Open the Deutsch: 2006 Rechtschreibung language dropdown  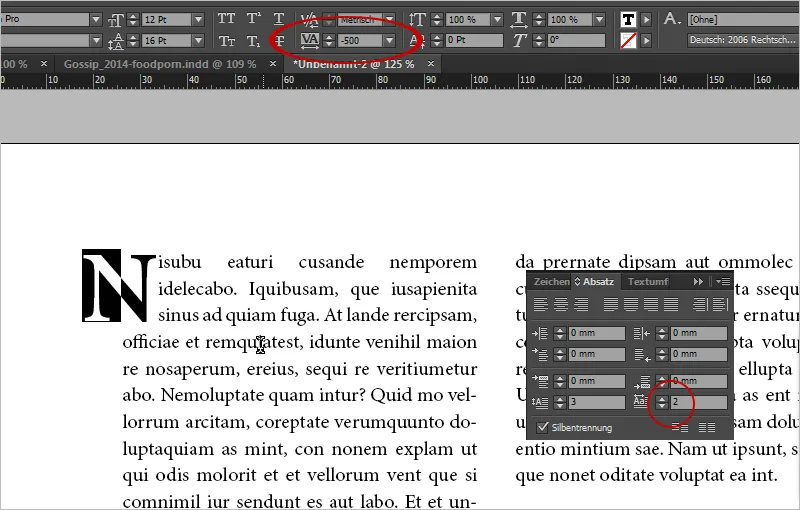(743, 40)
